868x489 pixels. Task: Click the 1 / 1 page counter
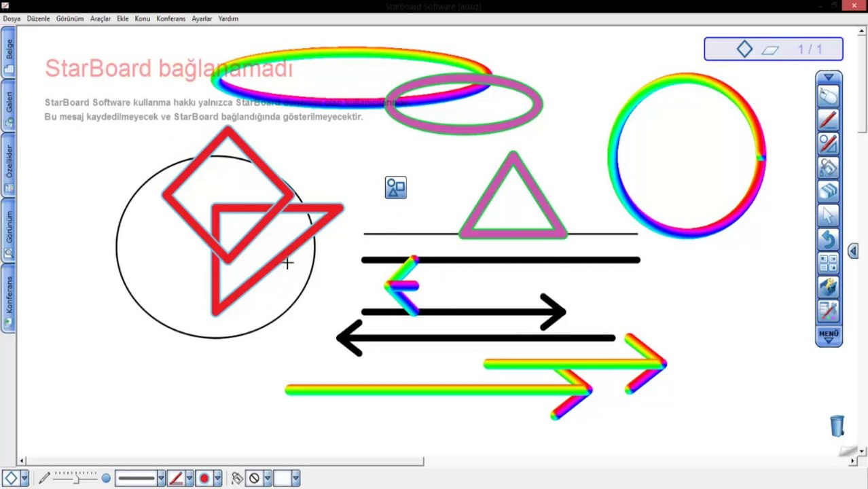point(810,50)
